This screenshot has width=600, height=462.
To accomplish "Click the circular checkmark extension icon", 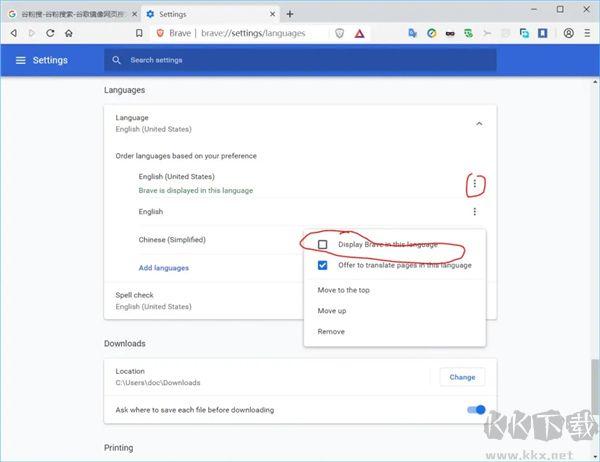I will (x=432, y=33).
